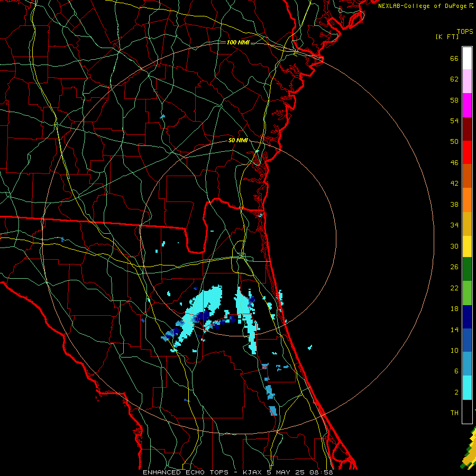Click the black TH legend swatch

467,411
